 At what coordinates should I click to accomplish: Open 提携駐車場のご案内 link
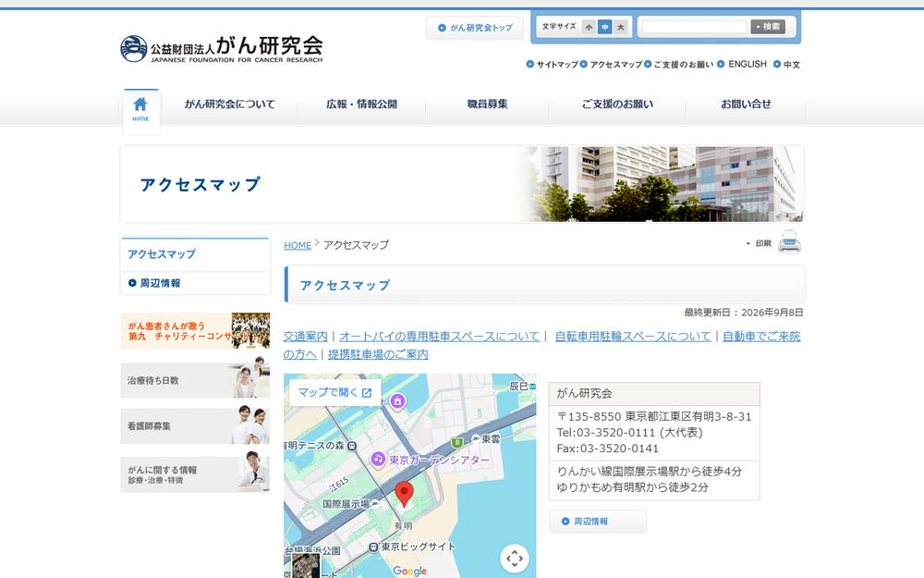point(378,354)
